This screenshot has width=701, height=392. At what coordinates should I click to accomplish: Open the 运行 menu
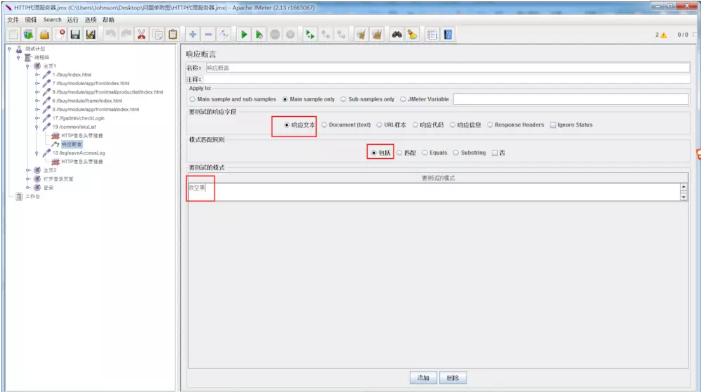[x=72, y=20]
